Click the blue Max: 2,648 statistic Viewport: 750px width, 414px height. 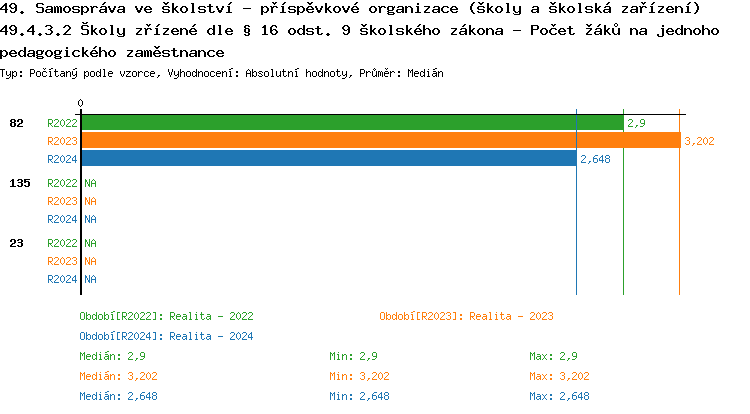click(559, 396)
